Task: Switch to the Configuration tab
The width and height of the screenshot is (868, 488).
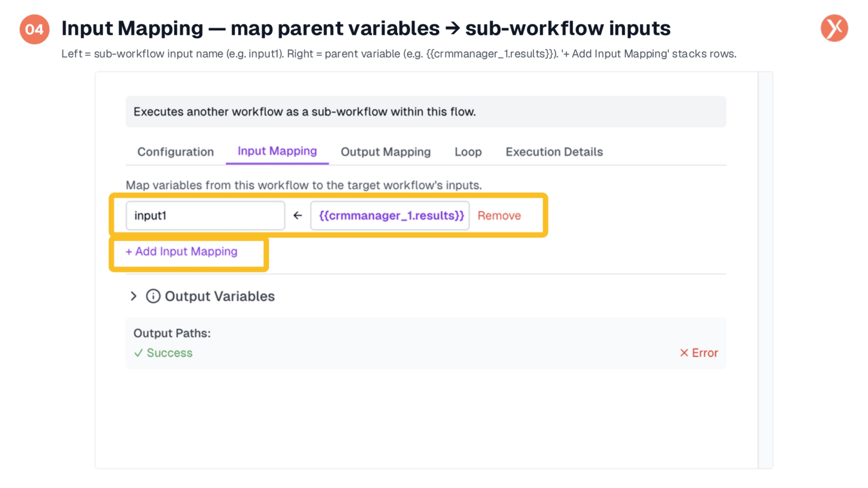Action: pyautogui.click(x=175, y=152)
